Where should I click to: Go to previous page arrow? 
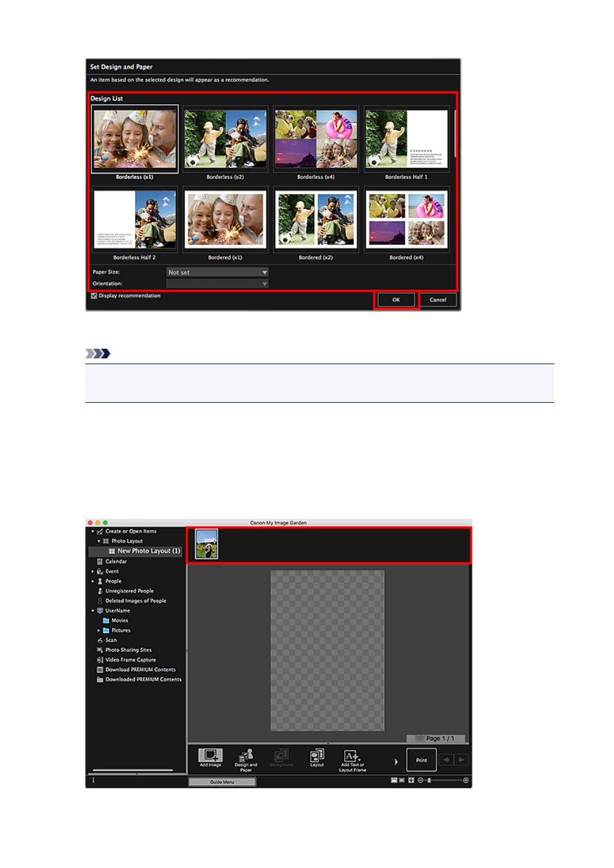pos(446,760)
